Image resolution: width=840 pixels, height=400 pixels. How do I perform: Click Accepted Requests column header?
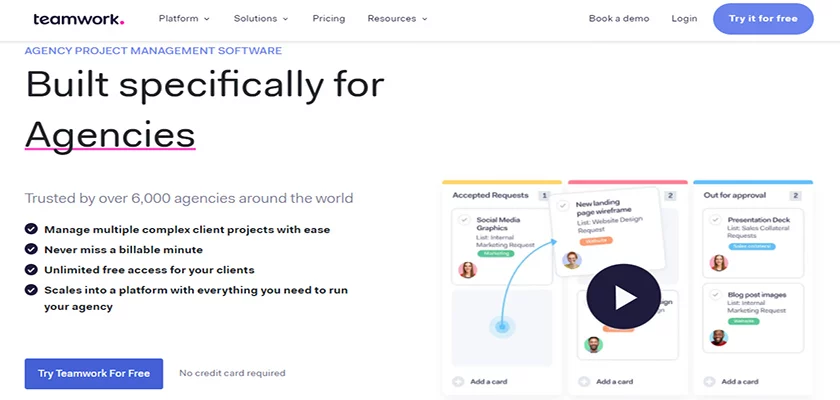pyautogui.click(x=491, y=195)
